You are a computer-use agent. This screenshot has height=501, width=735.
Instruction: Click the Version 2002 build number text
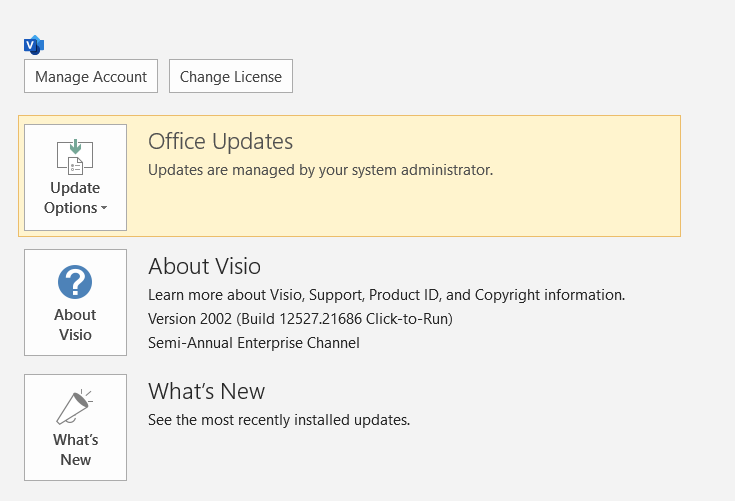pos(300,319)
